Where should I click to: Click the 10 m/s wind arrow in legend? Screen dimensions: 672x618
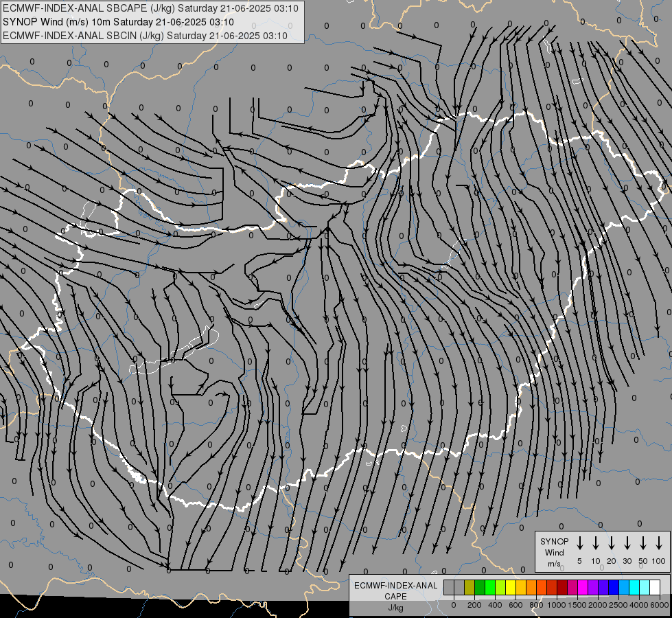[x=596, y=543]
